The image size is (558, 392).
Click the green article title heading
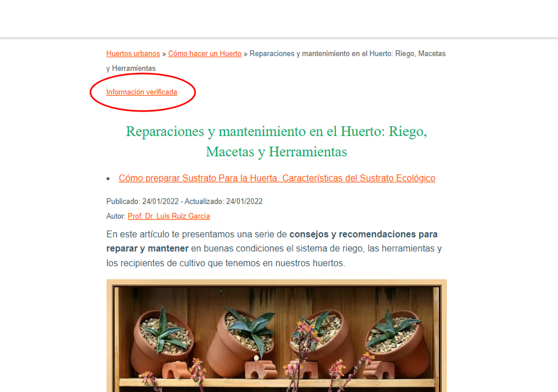[x=276, y=142]
